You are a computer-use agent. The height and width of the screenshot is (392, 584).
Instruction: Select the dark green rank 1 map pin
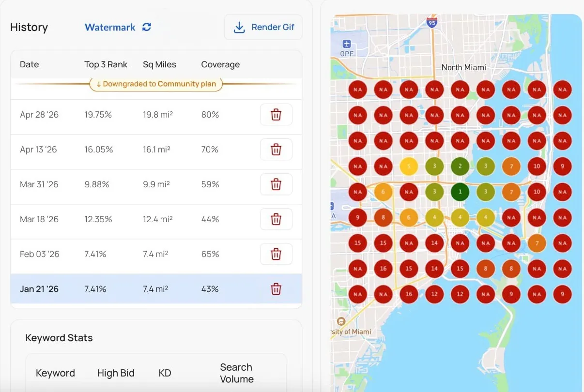coord(460,192)
